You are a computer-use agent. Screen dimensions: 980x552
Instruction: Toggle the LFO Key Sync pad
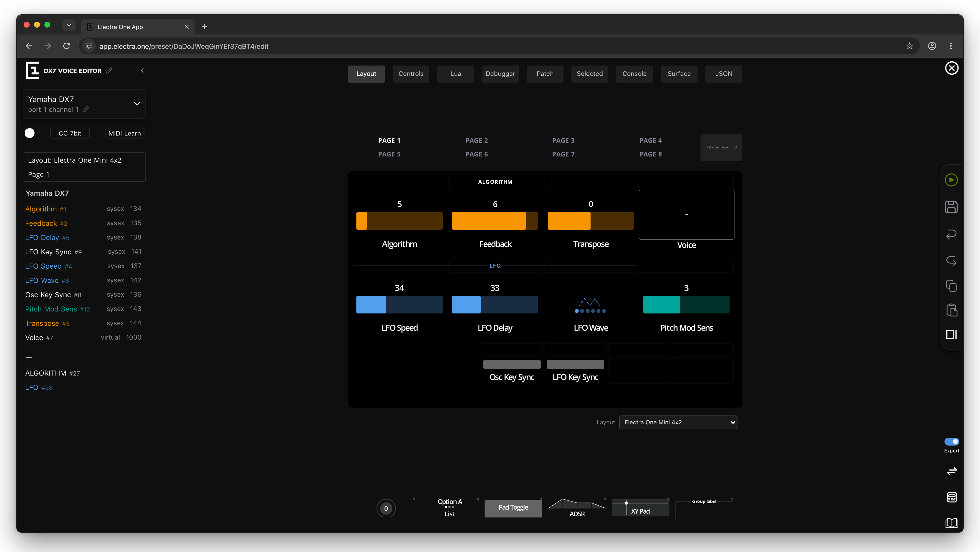click(x=575, y=364)
